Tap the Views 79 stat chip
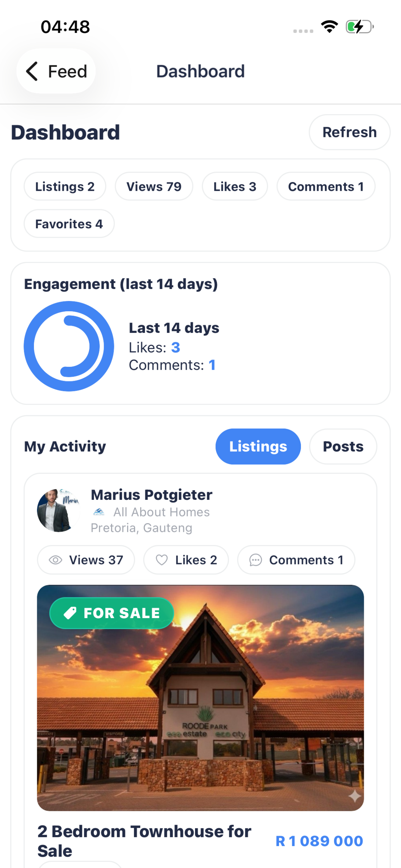The image size is (401, 868). pos(154,186)
